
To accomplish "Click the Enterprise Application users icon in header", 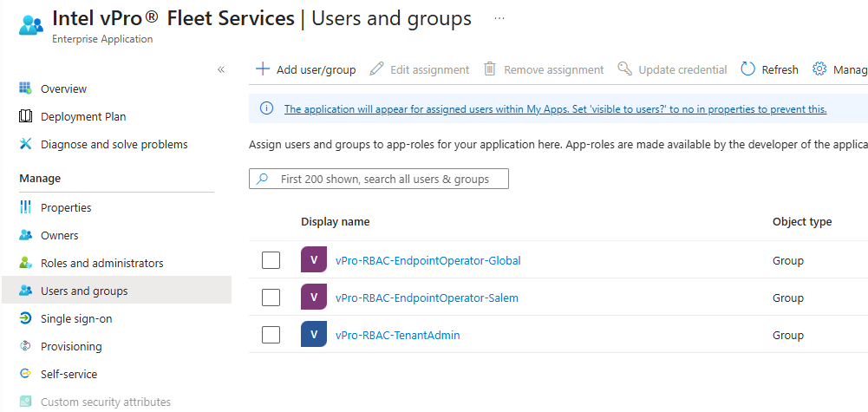I will point(31,25).
